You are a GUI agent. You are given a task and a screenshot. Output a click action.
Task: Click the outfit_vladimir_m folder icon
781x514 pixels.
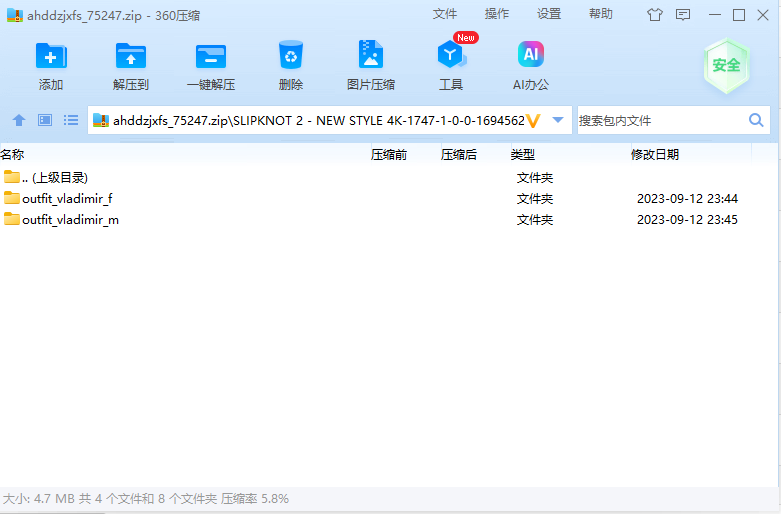11,219
